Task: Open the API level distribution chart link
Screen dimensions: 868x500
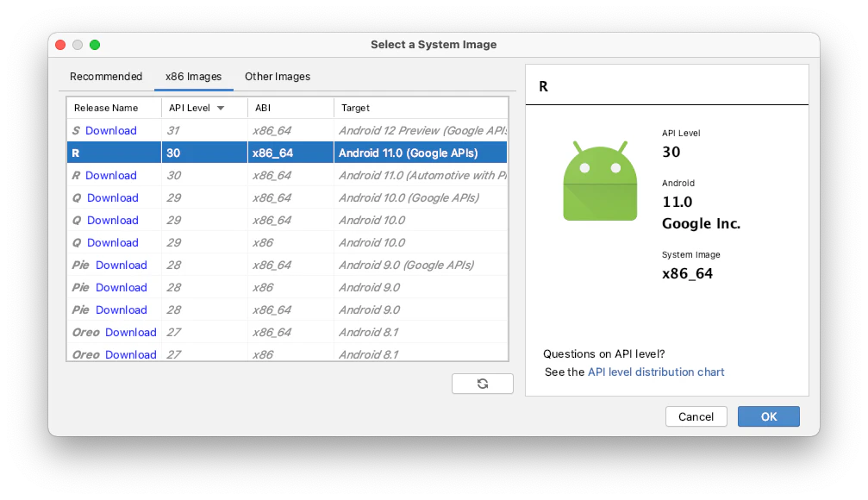Action: click(x=656, y=372)
